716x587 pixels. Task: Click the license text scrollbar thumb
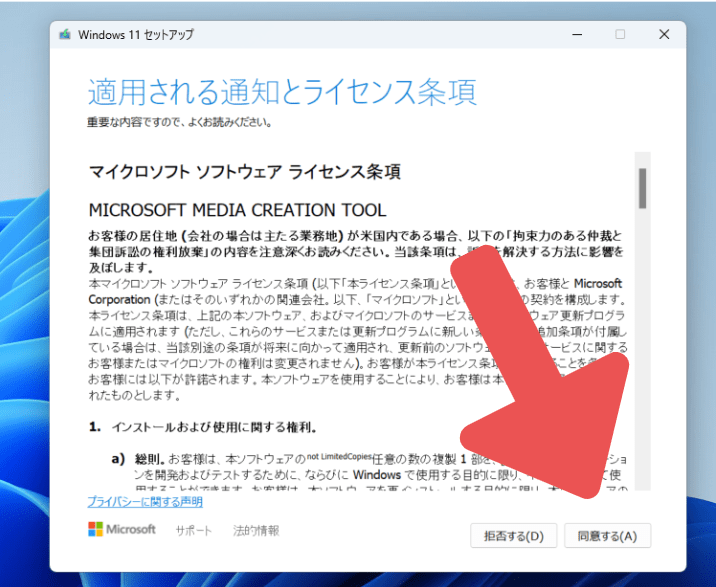pos(642,188)
